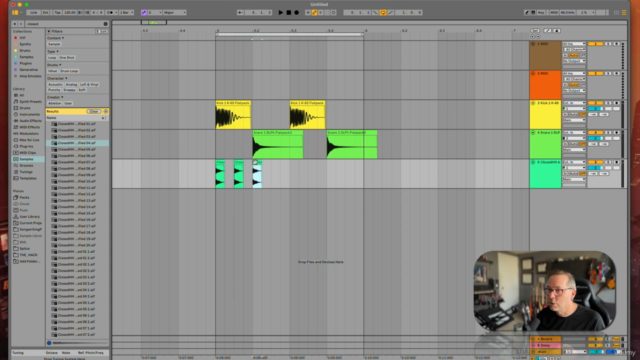The height and width of the screenshot is (360, 640).
Task: Open MIDI Effects in Library
Action: (x=30, y=127)
